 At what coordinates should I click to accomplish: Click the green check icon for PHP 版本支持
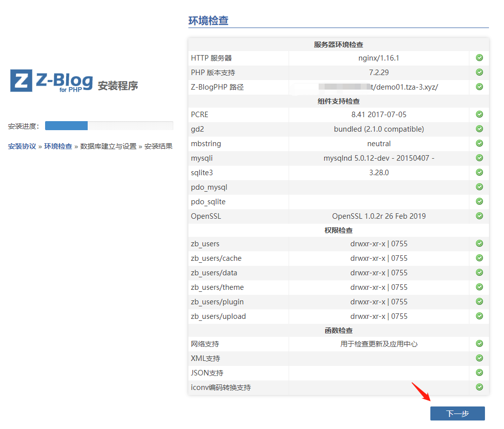[479, 72]
